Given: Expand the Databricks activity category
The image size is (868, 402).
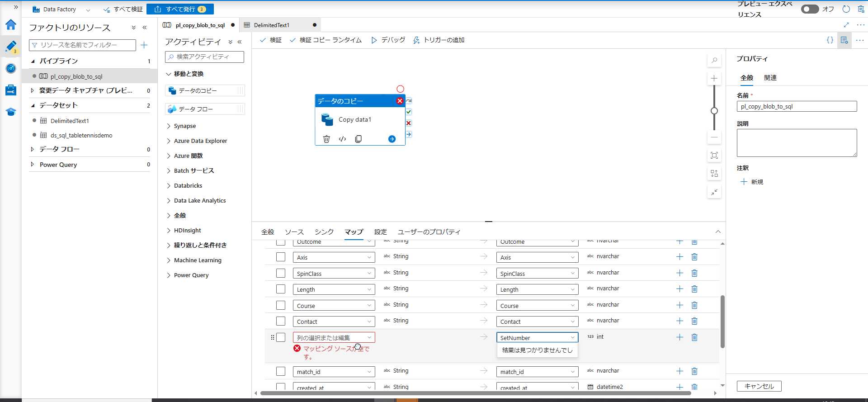Looking at the screenshot, I should 188,186.
